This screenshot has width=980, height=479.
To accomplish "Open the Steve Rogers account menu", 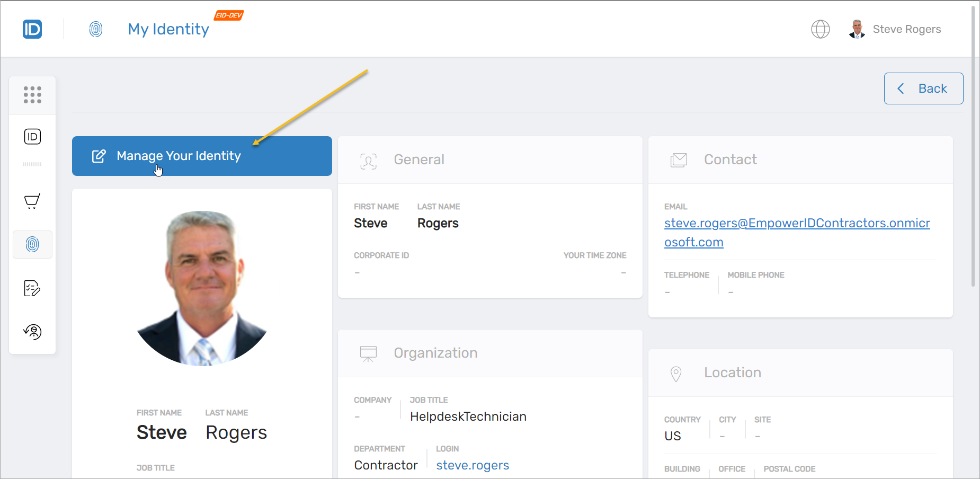I will coord(907,29).
